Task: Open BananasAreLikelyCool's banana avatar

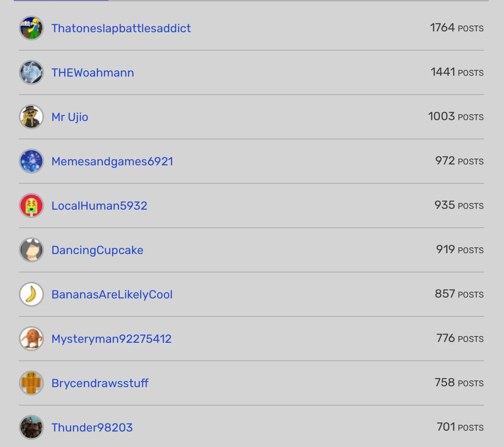Action: pyautogui.click(x=31, y=294)
